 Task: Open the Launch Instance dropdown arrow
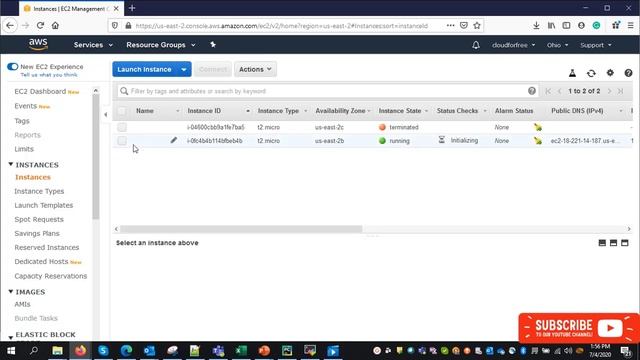(184, 69)
